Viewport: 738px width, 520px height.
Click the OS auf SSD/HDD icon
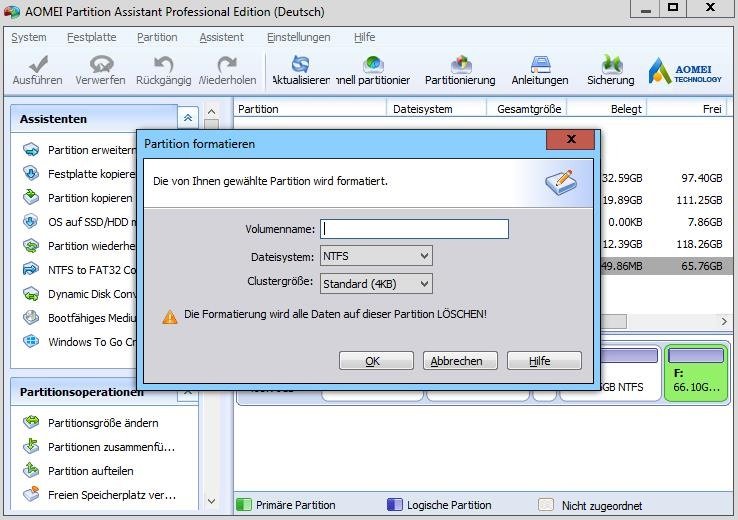pos(31,222)
